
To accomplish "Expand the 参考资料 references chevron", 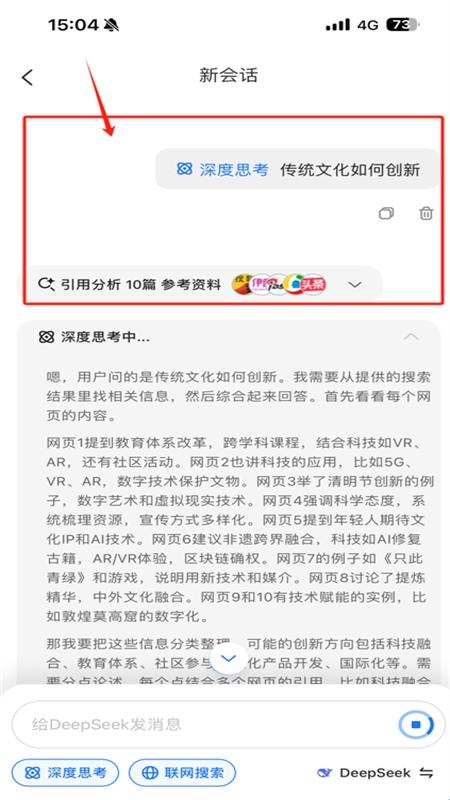I will 355,284.
